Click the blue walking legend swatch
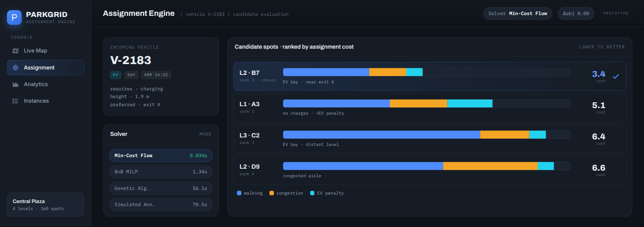The width and height of the screenshot is (644, 227). point(239,193)
